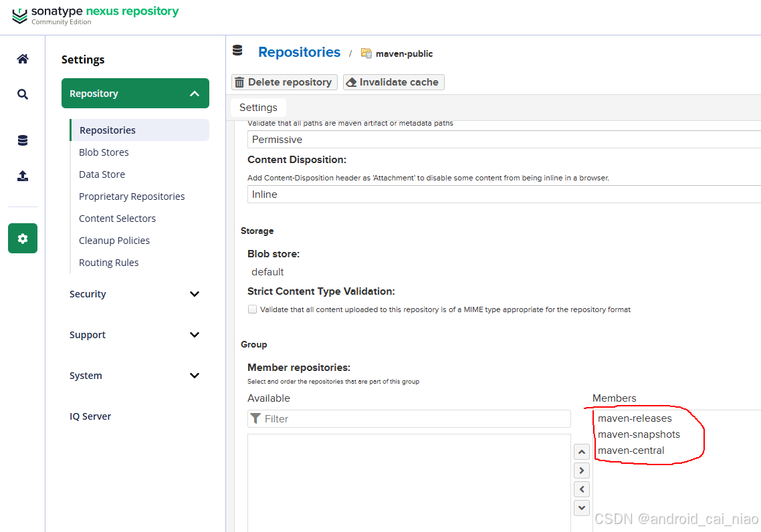The image size is (761, 532).
Task: Switch to the Settings tab
Action: 258,108
